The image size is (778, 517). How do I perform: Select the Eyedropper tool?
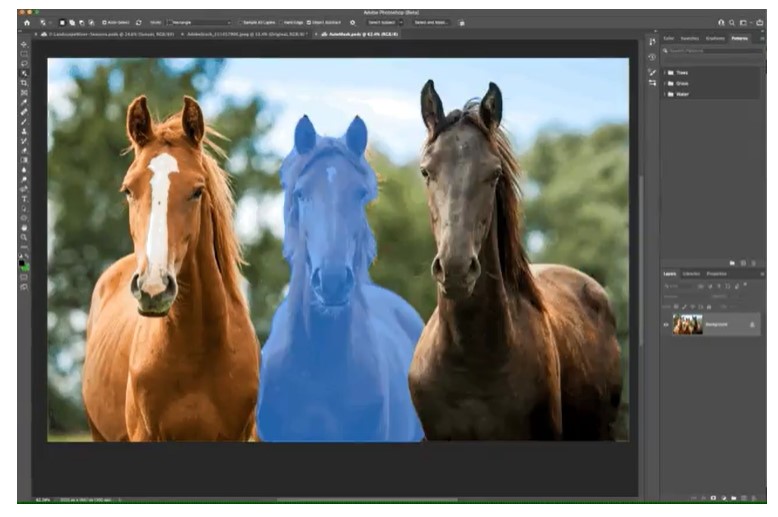pos(24,102)
